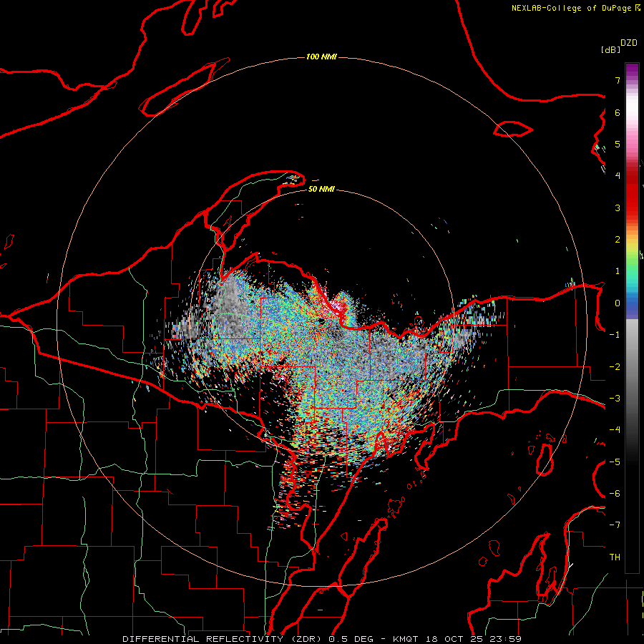The image size is (644, 644).
Task: Click the DIFFERENTIAL REFLECTIVITY caption text
Action: (203, 639)
